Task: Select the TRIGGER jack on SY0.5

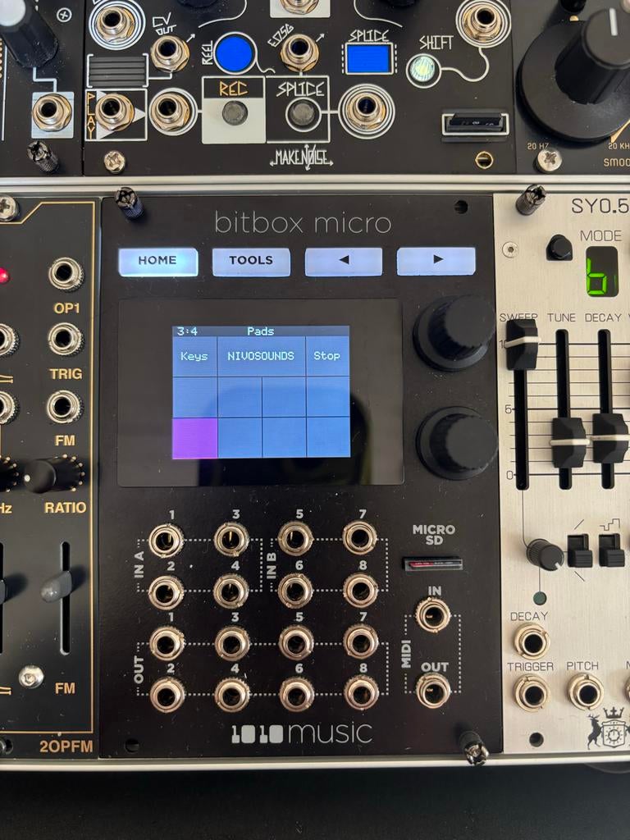Action: tap(533, 692)
